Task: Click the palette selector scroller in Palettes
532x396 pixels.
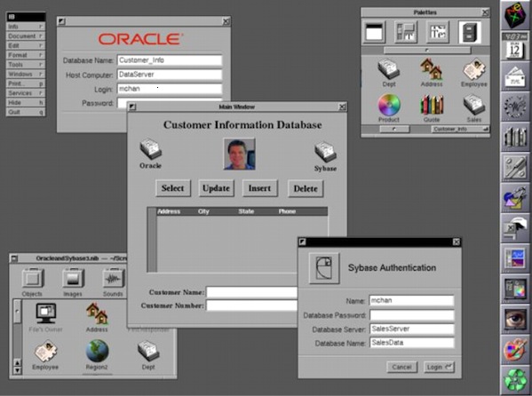Action: coord(427,51)
